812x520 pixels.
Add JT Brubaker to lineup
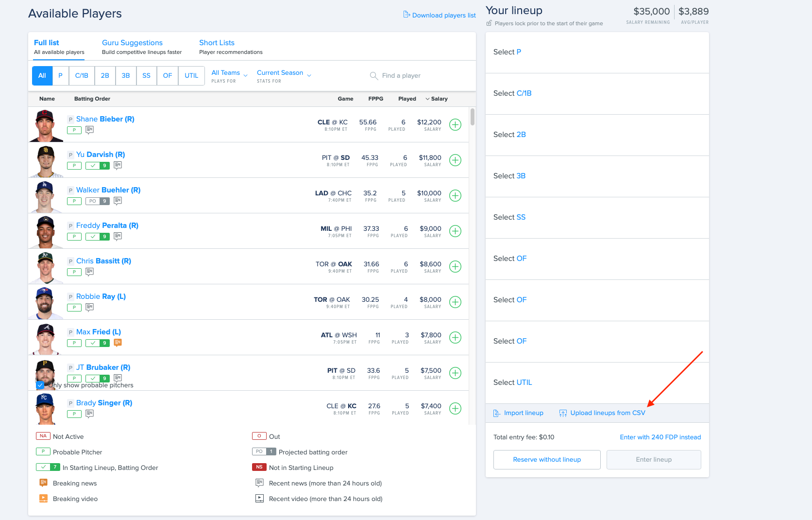(455, 373)
